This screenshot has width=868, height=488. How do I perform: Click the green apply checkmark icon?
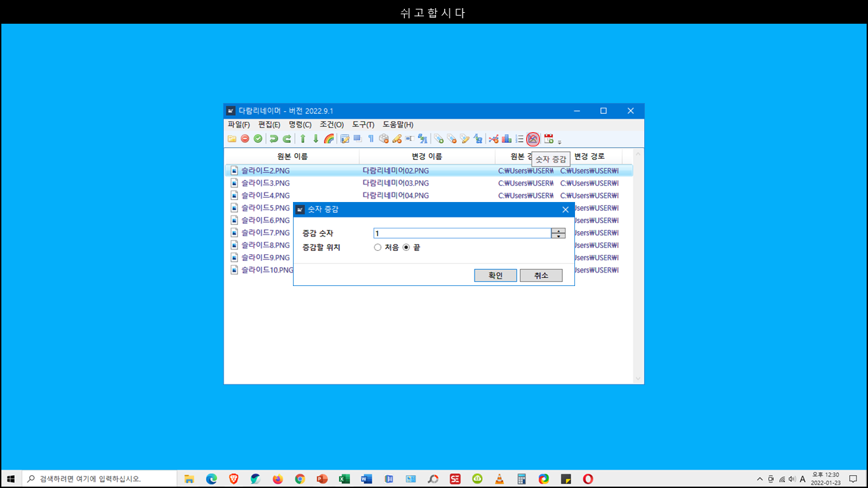[258, 139]
